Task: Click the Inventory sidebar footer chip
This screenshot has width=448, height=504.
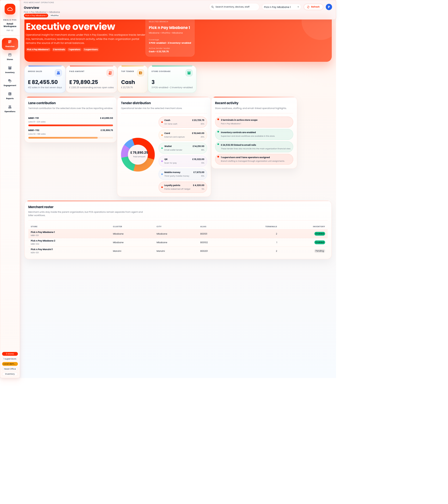Action: tap(10, 374)
